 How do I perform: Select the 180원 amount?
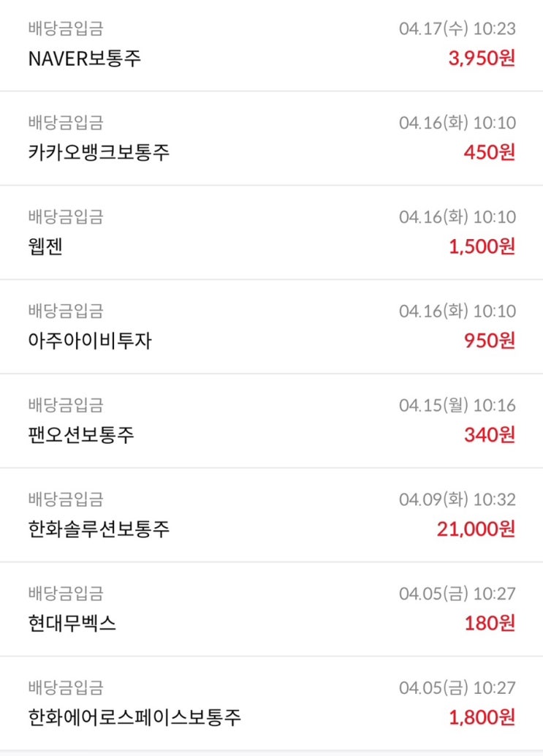(490, 624)
